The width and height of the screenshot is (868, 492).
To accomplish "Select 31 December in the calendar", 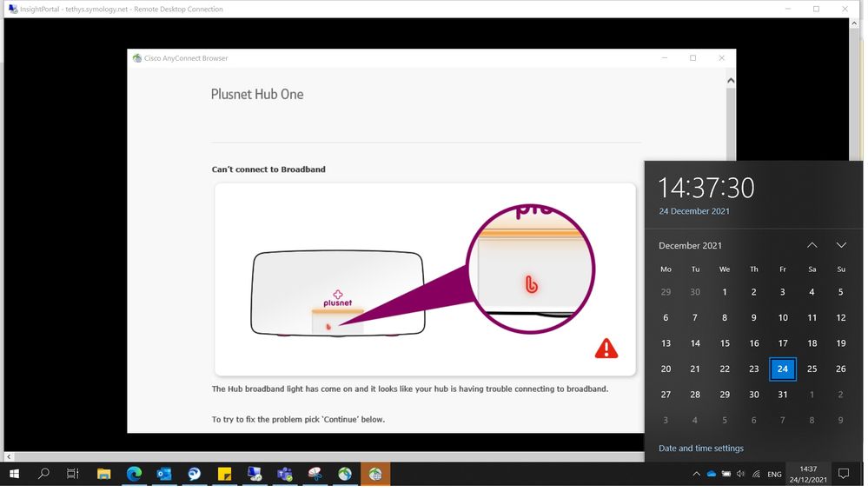I will click(782, 395).
